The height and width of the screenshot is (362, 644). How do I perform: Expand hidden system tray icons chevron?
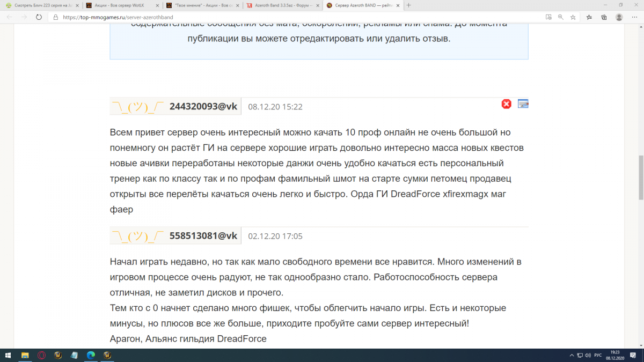tap(570, 356)
